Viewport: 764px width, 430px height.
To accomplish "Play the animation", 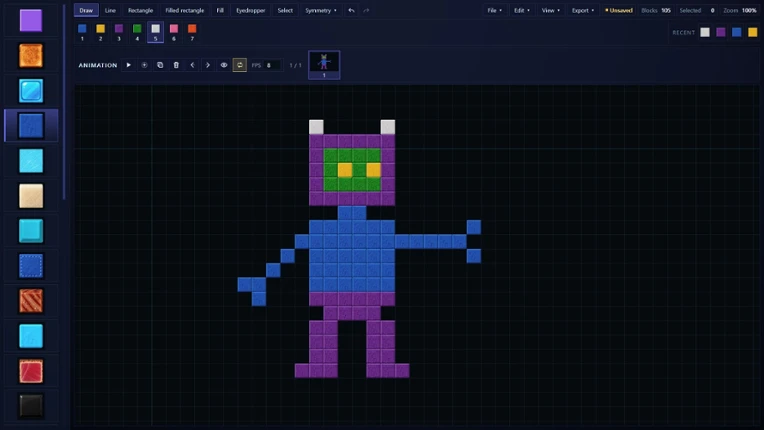I will tap(129, 65).
